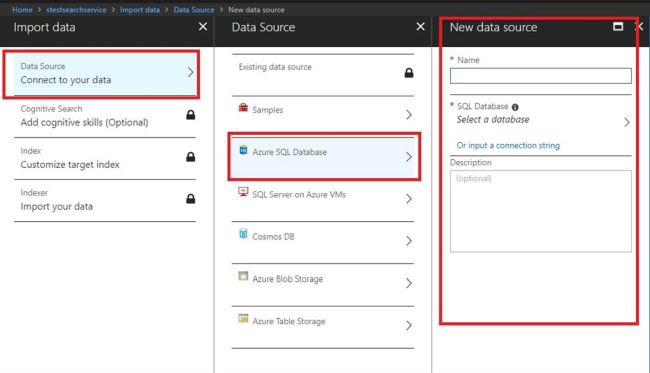Click the Azure Blob Storage icon

pos(243,276)
